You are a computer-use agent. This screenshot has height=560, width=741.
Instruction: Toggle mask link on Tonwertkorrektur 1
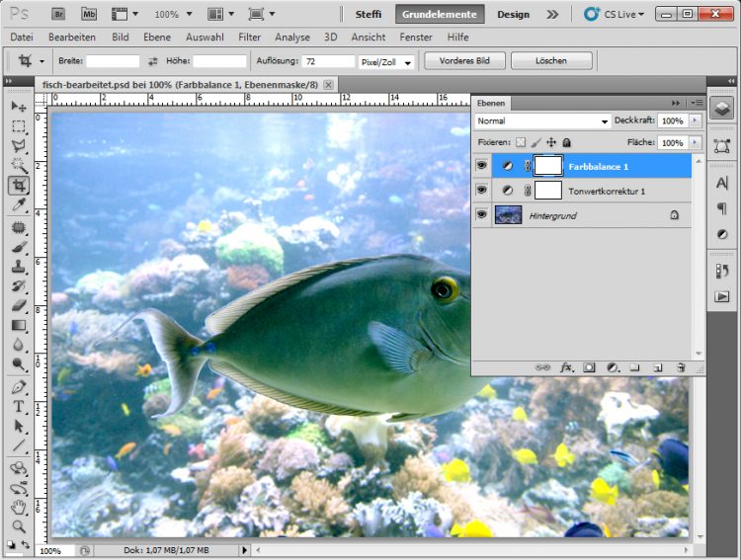coord(528,191)
